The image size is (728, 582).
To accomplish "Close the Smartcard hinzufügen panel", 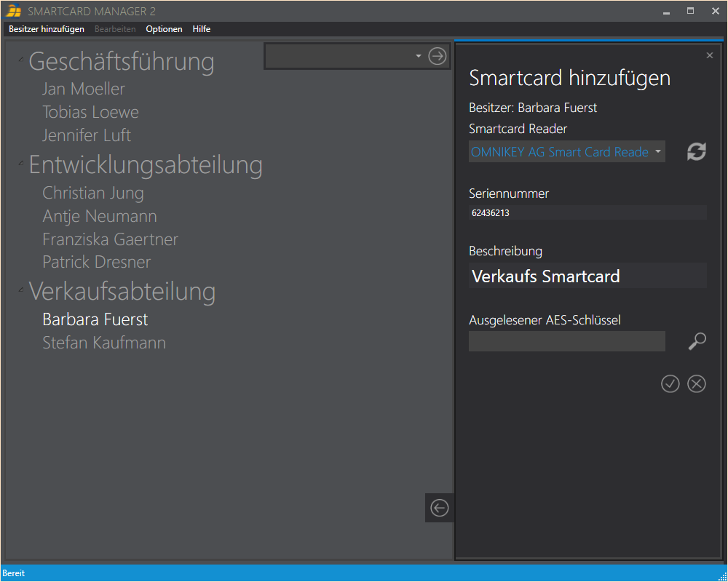I will coord(710,55).
